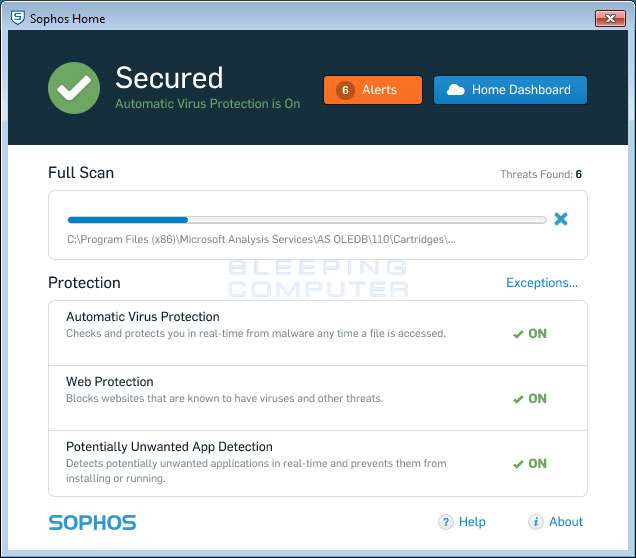The height and width of the screenshot is (558, 636).
Task: Click the Potentially Unwanted App Detection title
Action: [169, 446]
